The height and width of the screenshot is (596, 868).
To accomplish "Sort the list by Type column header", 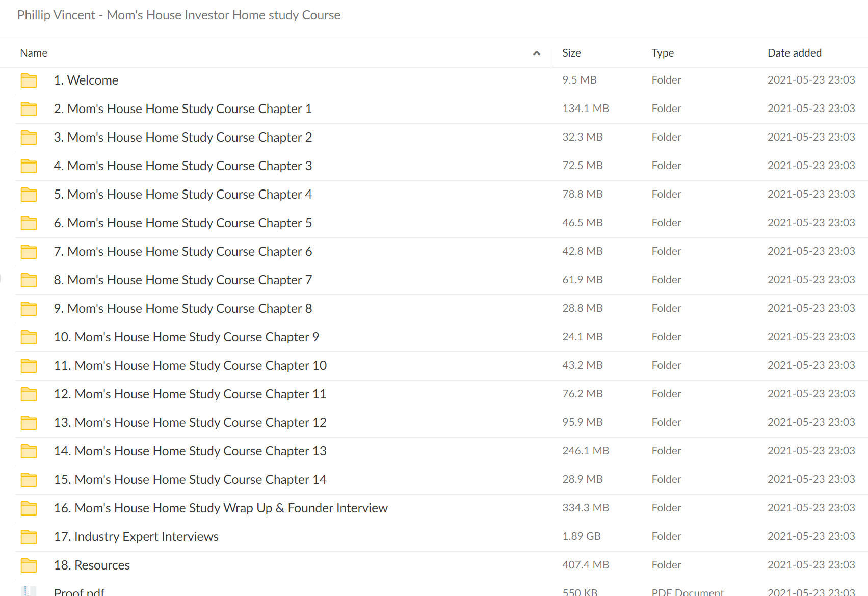I will pyautogui.click(x=663, y=53).
